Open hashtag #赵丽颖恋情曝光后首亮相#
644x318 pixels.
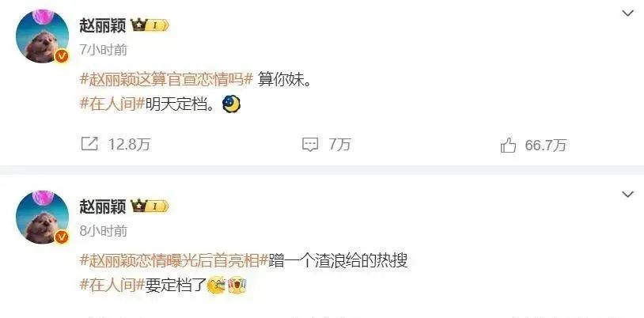(174, 260)
